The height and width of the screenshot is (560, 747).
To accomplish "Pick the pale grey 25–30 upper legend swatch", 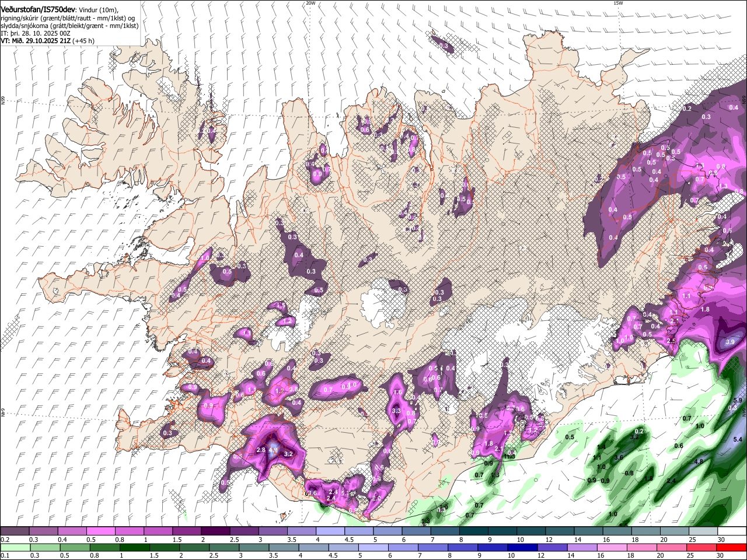I will 703,531.
